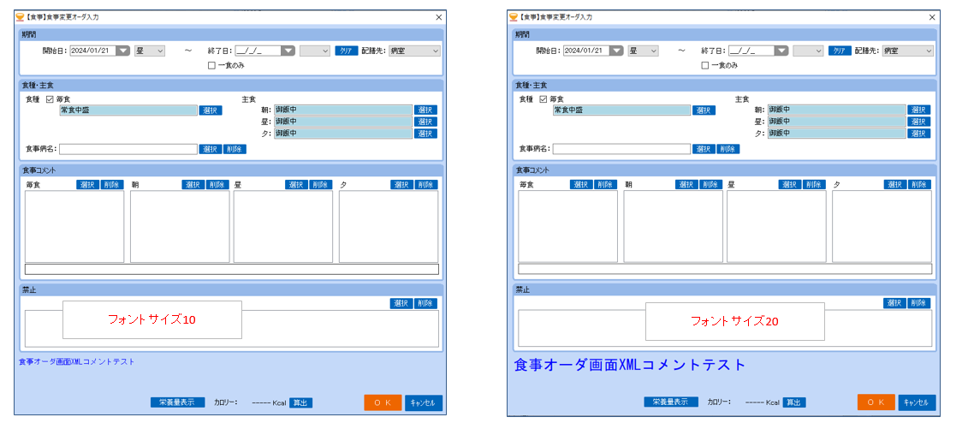Click 削除 in 禁止 section of right window
This screenshot has height=435, width=980.
point(918,303)
